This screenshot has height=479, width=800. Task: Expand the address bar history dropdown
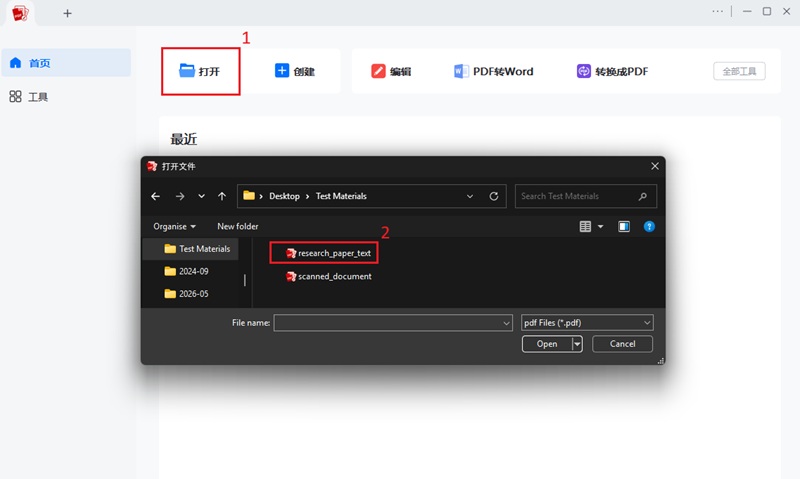coord(469,196)
